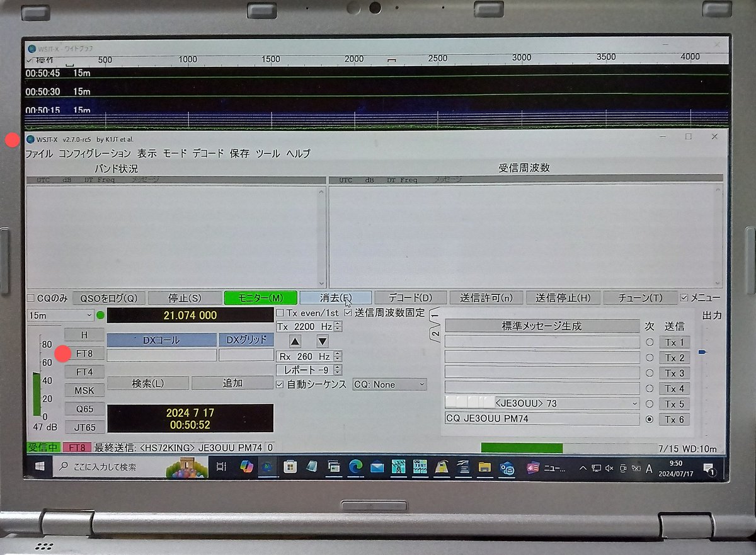Send message with the Tx 6 button

pos(674,419)
